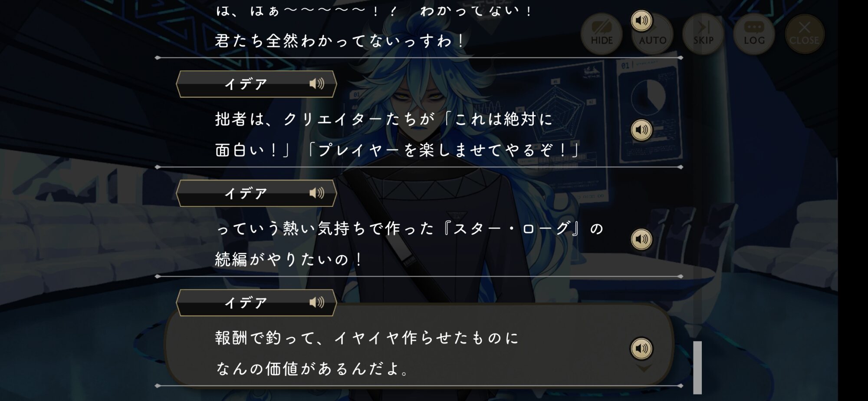Skip the story with SKIP button
The image size is (868, 401).
[703, 34]
